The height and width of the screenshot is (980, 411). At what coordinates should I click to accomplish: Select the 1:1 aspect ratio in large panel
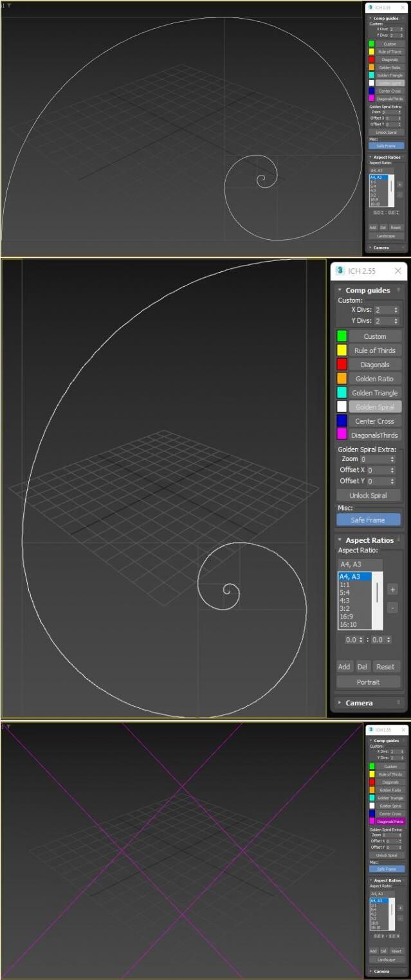coord(354,585)
